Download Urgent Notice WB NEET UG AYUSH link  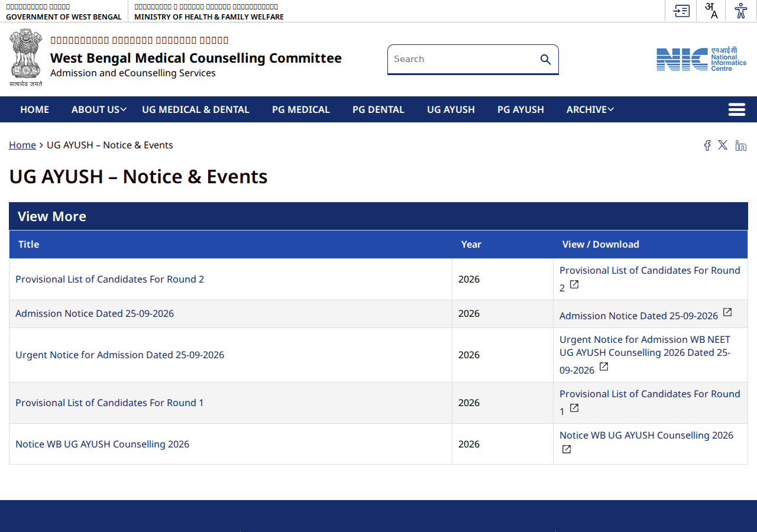click(x=645, y=355)
